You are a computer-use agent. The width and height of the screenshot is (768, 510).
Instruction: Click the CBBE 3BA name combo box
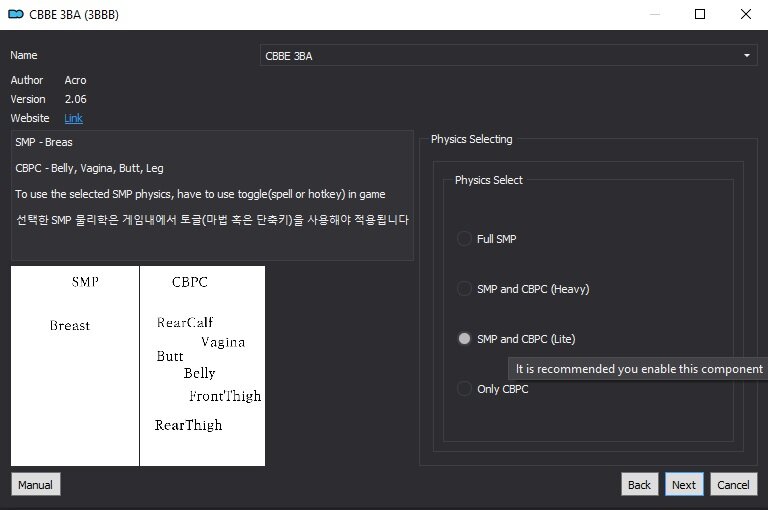point(508,55)
